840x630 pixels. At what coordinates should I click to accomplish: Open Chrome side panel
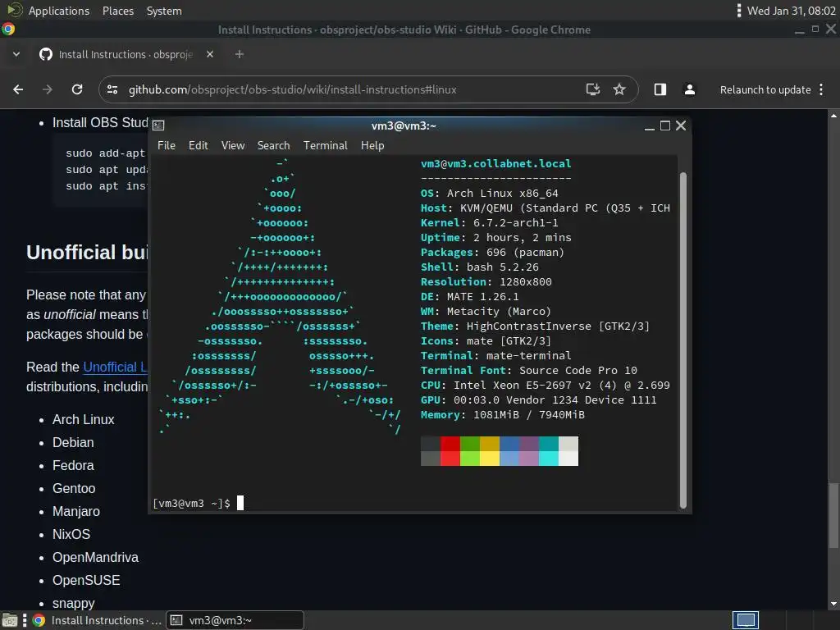coord(660,89)
